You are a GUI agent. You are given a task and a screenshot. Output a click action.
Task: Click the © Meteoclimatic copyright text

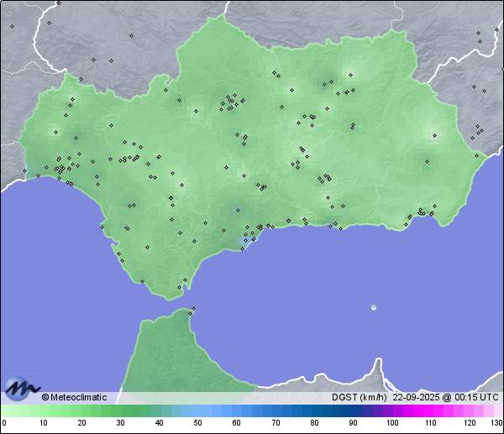click(74, 397)
